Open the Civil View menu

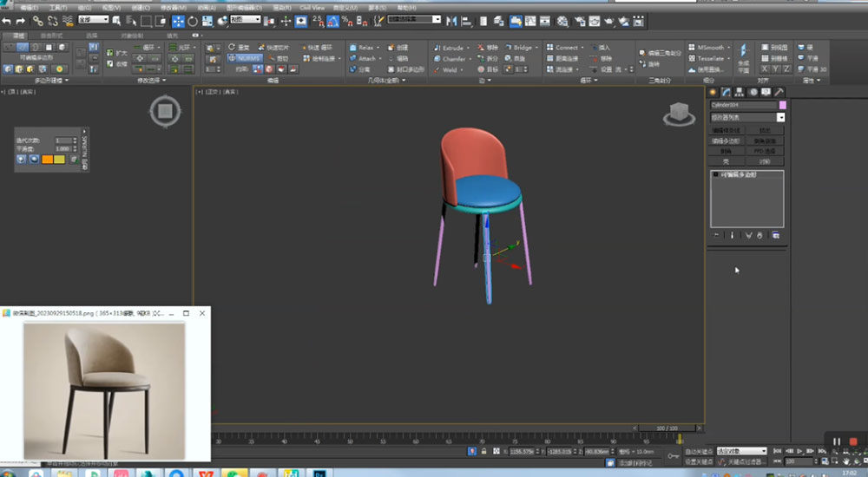point(312,7)
